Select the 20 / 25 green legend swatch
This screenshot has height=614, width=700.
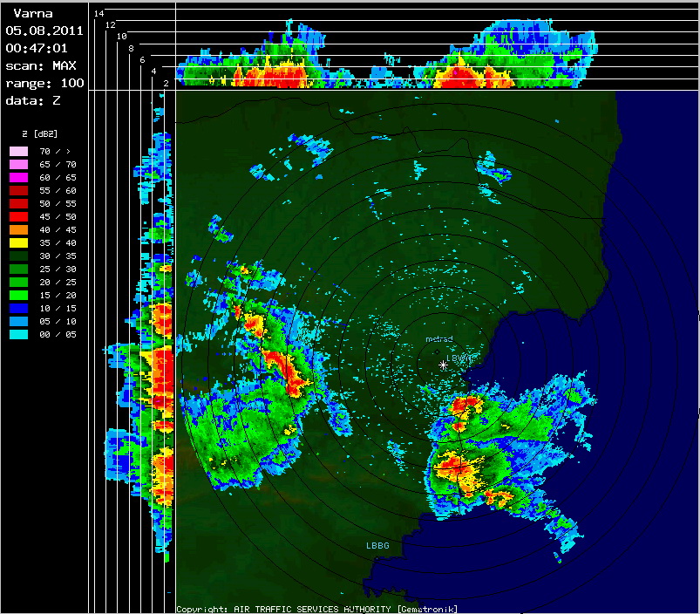pos(19,282)
